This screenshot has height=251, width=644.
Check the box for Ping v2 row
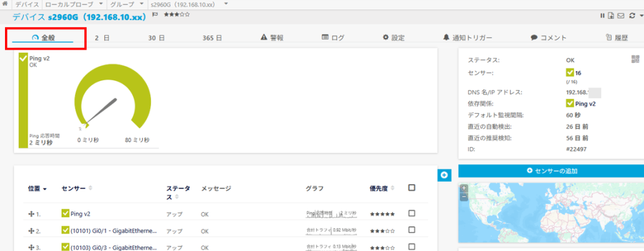(x=411, y=213)
